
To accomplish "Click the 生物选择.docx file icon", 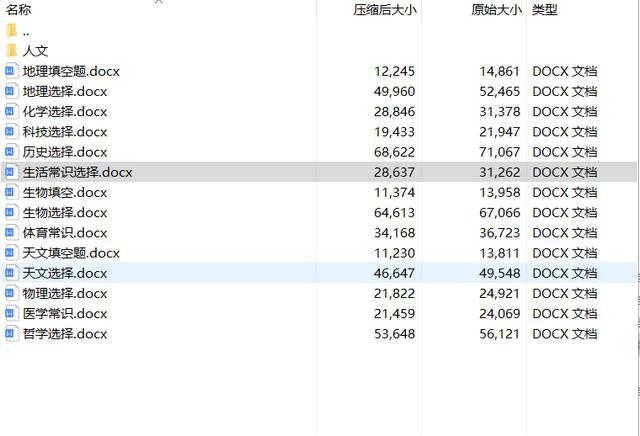I will 11,212.
